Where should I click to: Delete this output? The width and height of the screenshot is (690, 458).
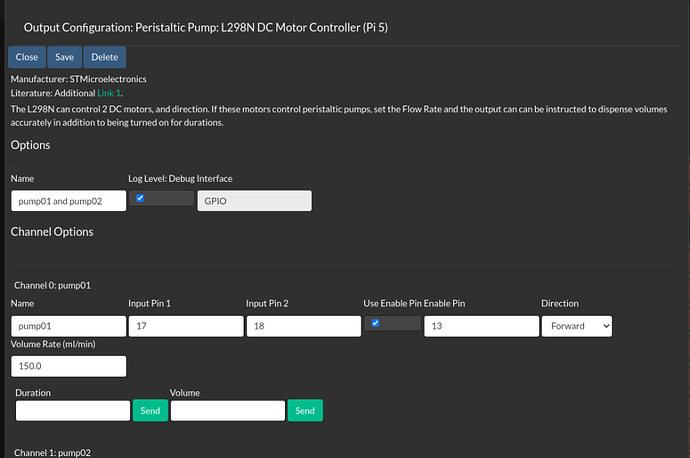point(105,57)
